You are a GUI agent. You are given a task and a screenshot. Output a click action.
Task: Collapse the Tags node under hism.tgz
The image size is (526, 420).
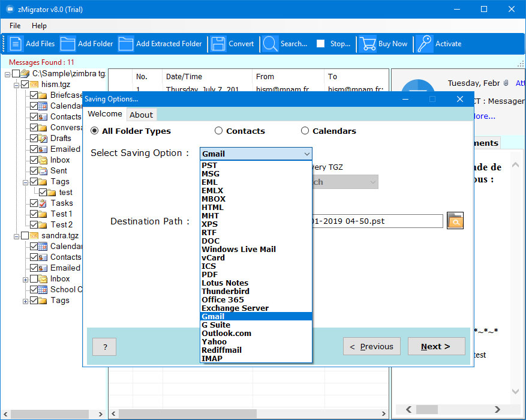[25, 182]
